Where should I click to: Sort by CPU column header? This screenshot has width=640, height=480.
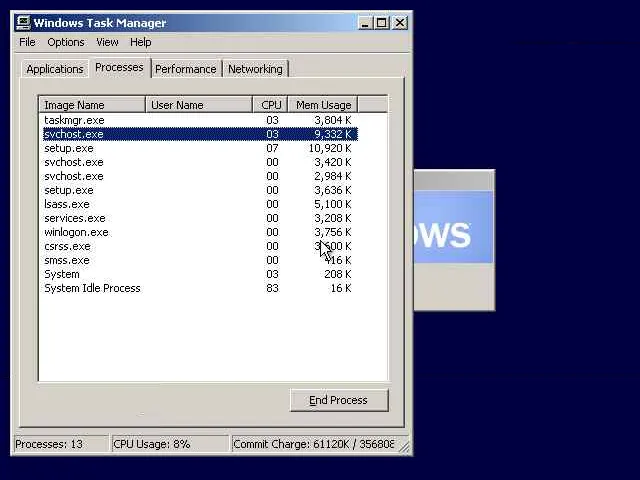tap(271, 105)
